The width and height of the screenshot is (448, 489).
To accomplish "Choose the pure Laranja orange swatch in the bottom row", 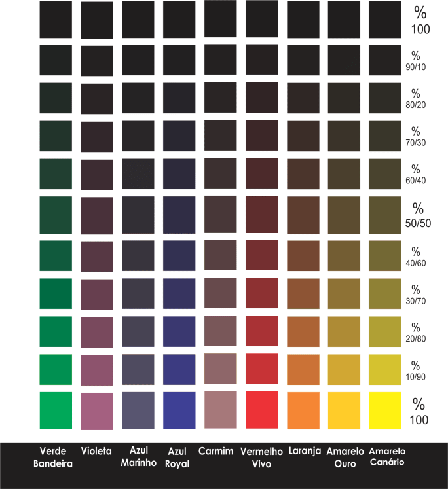I will (x=303, y=410).
